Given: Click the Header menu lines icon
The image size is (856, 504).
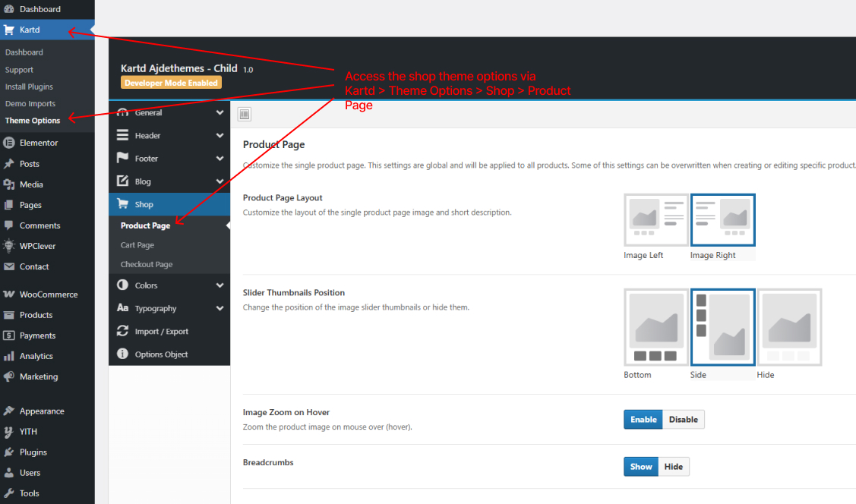Looking at the screenshot, I should [x=123, y=135].
